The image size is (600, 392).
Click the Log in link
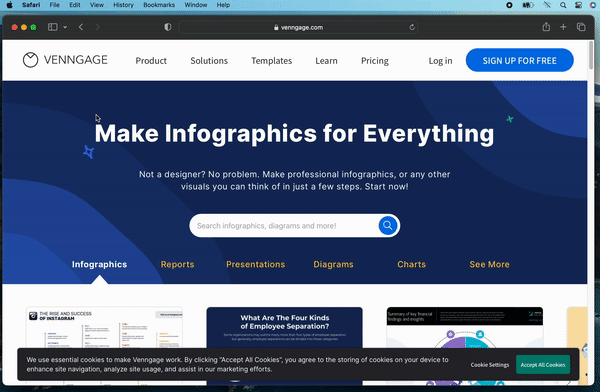[x=440, y=60]
